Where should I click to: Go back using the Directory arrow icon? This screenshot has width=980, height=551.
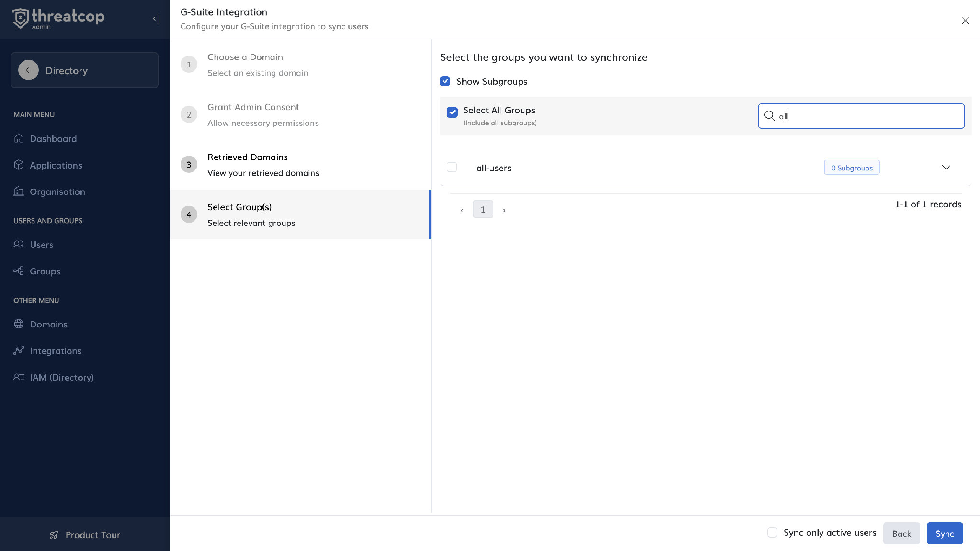pyautogui.click(x=29, y=70)
